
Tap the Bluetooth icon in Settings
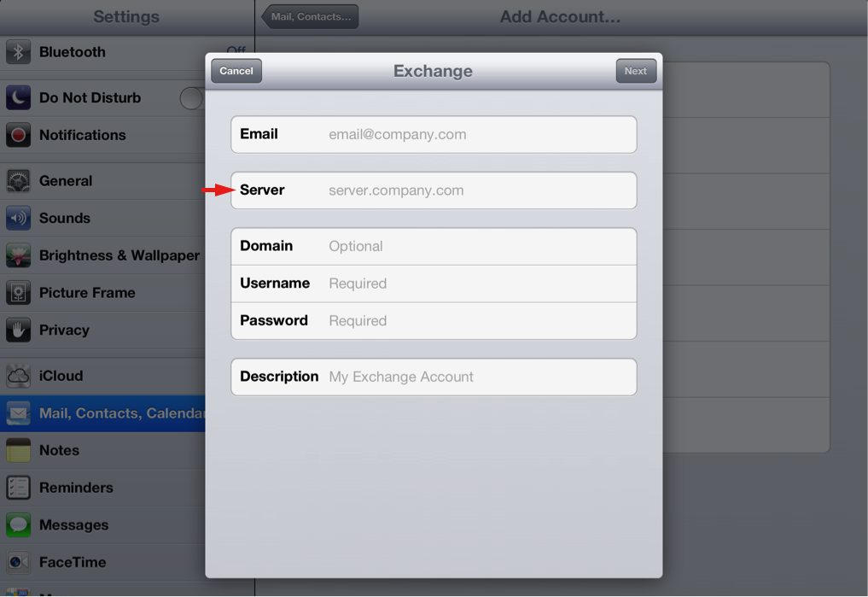click(18, 52)
